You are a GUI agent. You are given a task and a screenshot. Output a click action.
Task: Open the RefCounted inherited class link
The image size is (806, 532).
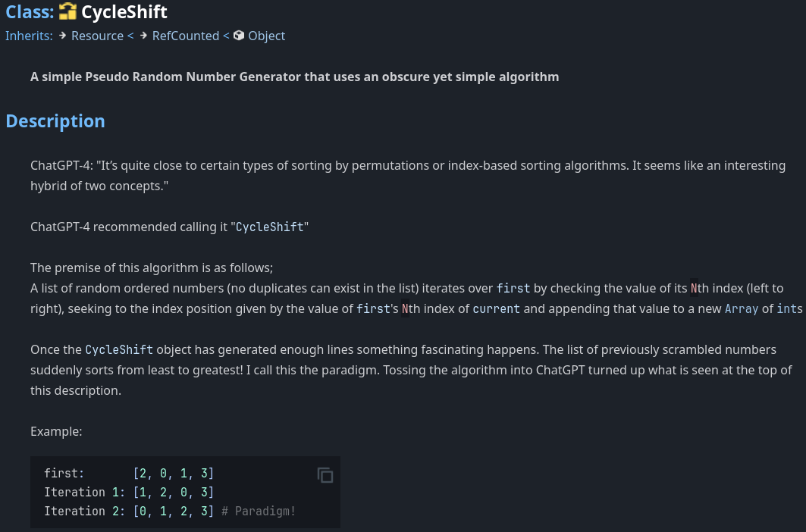click(185, 36)
